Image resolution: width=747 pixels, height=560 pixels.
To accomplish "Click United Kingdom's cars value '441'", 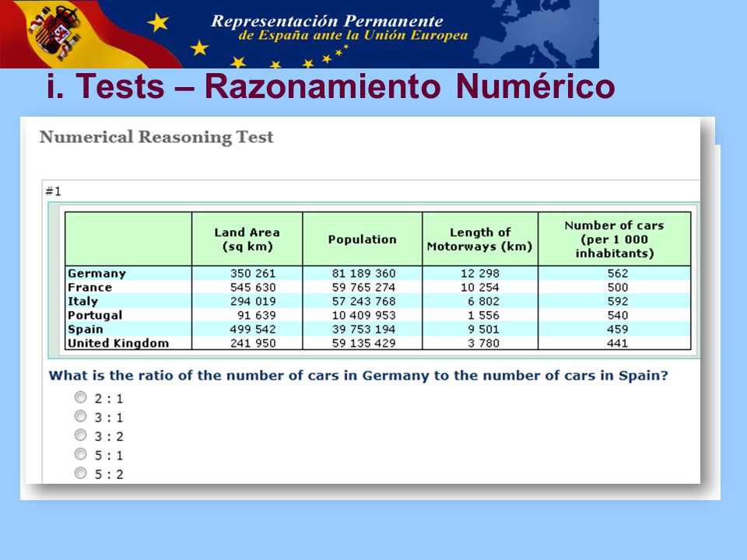I will coord(618,343).
